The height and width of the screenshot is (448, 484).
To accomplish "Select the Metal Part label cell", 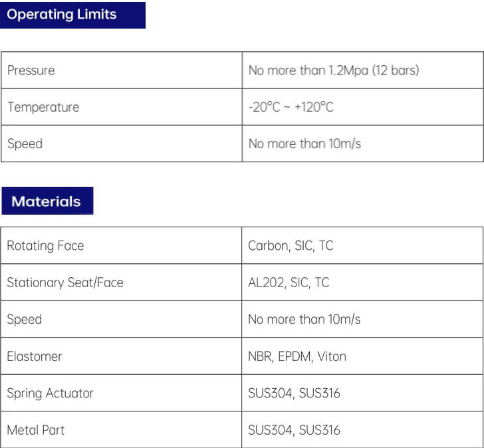I will (36, 430).
